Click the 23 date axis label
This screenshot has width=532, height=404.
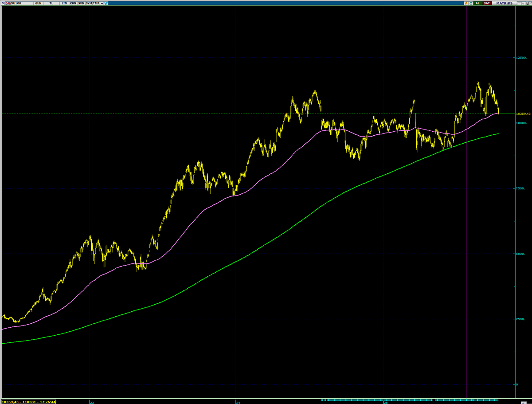point(92,403)
